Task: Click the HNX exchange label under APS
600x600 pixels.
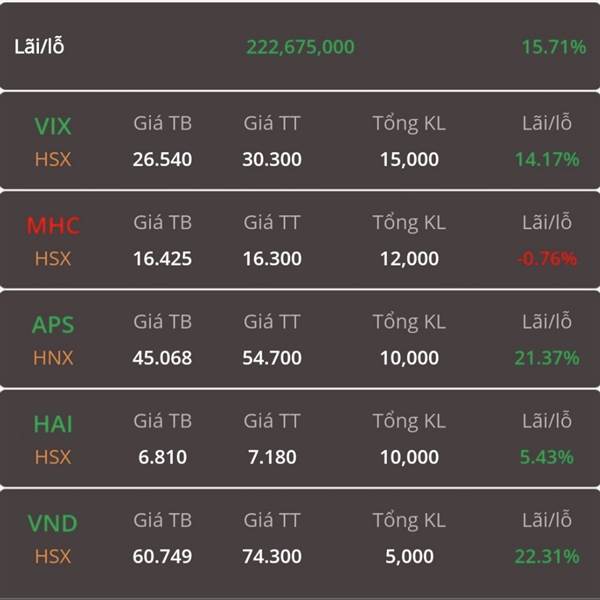Action: click(53, 358)
